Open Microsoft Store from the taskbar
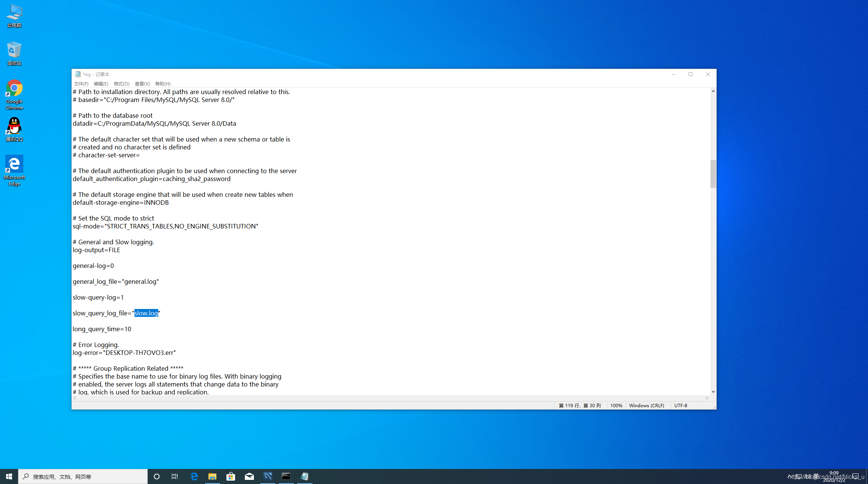 point(231,476)
